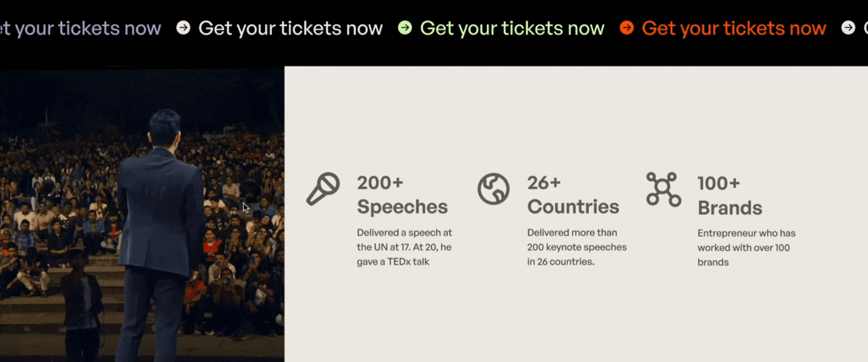The image size is (868, 362).
Task: Open the orange Get your tickets now link
Action: (x=734, y=28)
